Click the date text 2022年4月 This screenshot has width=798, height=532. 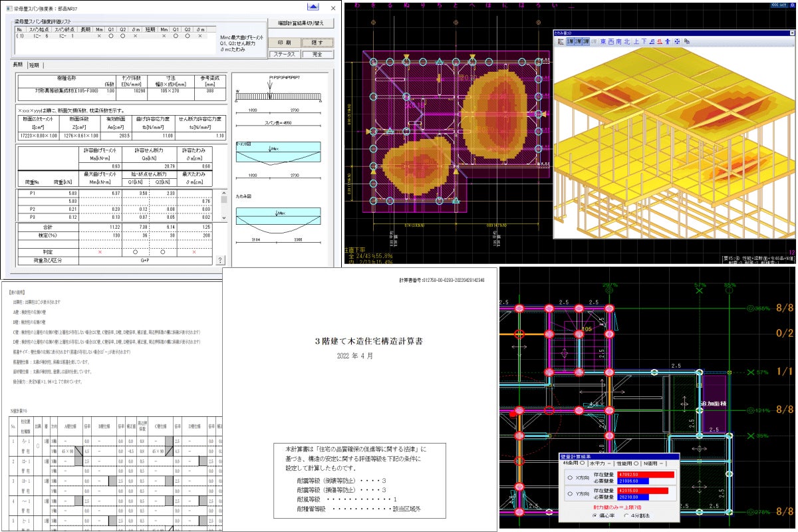pyautogui.click(x=355, y=356)
